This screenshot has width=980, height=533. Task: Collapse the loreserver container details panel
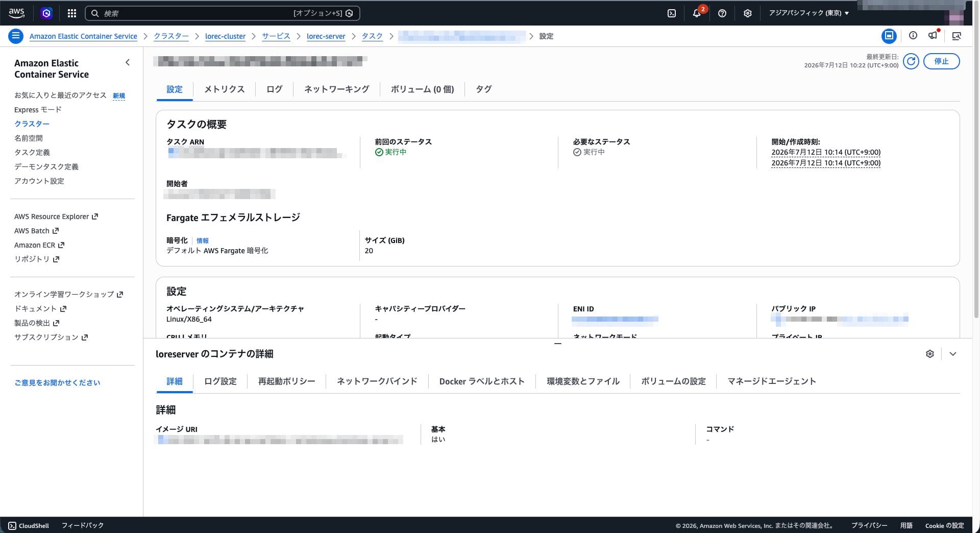(x=953, y=354)
